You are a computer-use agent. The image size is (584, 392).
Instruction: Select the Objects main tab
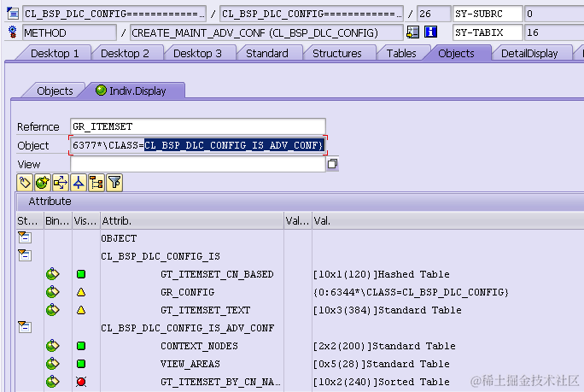456,53
